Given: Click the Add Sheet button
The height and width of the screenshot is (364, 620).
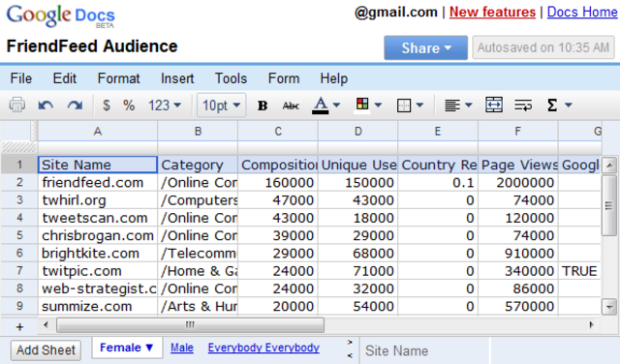Looking at the screenshot, I should [x=46, y=349].
